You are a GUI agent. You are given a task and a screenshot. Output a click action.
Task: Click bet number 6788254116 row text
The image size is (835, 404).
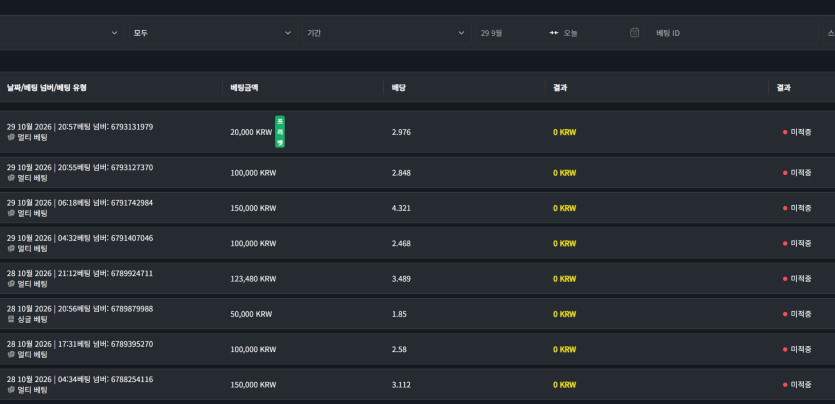pos(80,379)
